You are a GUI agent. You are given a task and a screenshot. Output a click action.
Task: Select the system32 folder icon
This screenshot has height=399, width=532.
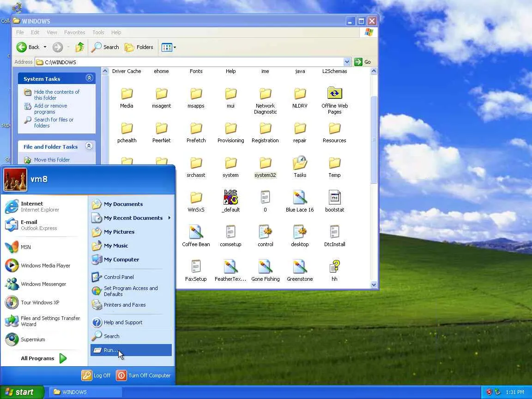266,163
